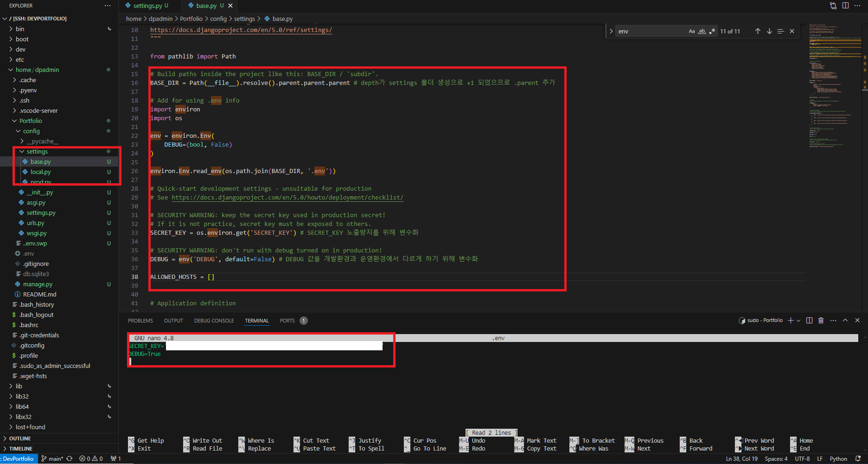Open asgi.py file icon in explorer
The image size is (868, 464).
pos(21,202)
